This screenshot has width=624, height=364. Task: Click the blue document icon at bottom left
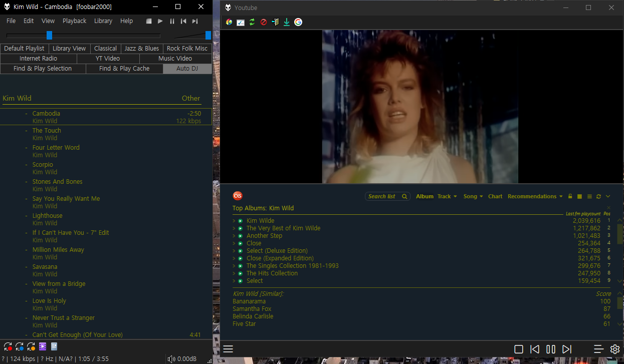pos(54,346)
